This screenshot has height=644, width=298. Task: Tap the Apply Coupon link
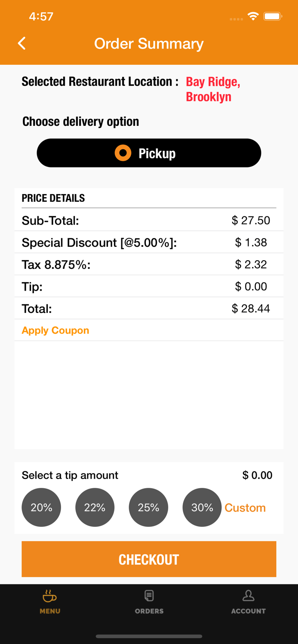[55, 331]
